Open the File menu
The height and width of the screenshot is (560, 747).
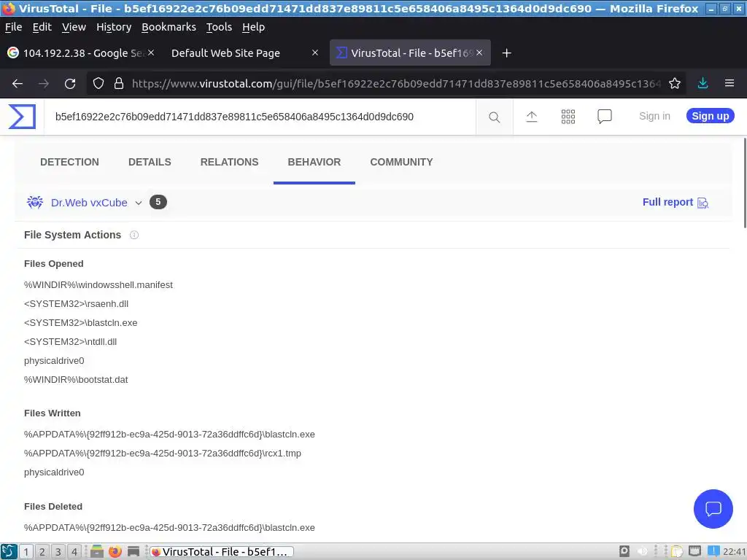tap(13, 27)
